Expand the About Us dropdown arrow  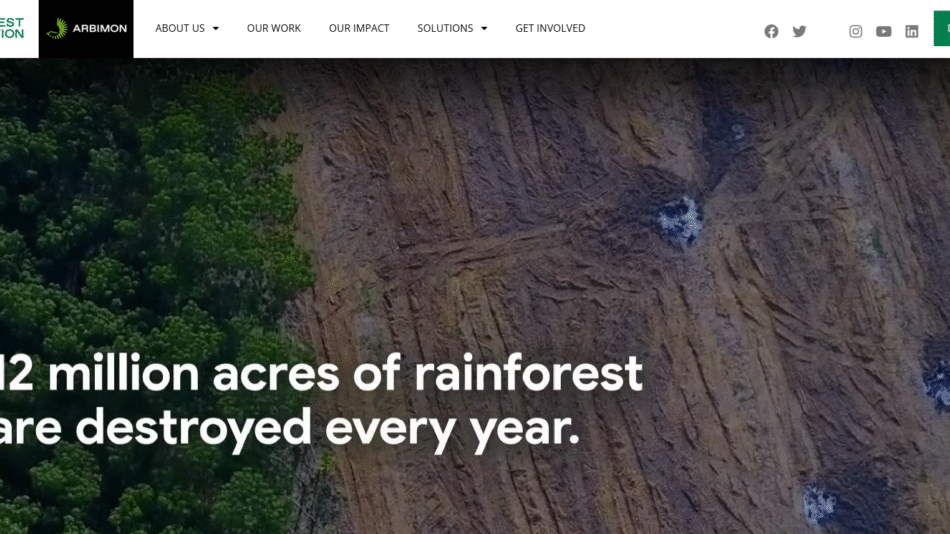(216, 28)
